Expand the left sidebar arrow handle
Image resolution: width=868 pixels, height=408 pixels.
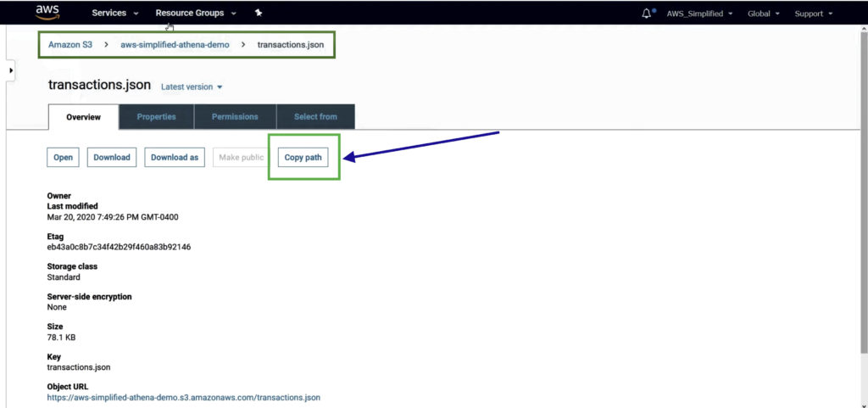click(x=11, y=70)
